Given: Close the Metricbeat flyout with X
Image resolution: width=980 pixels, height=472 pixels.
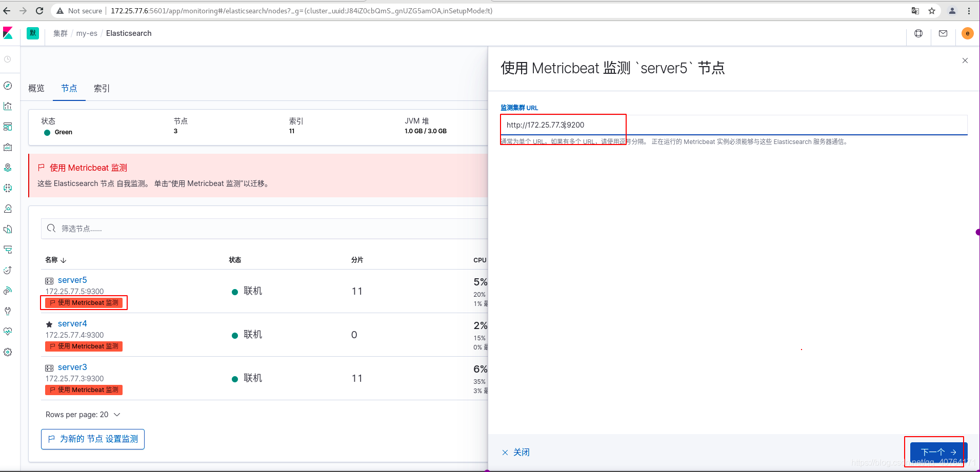Looking at the screenshot, I should pos(965,60).
